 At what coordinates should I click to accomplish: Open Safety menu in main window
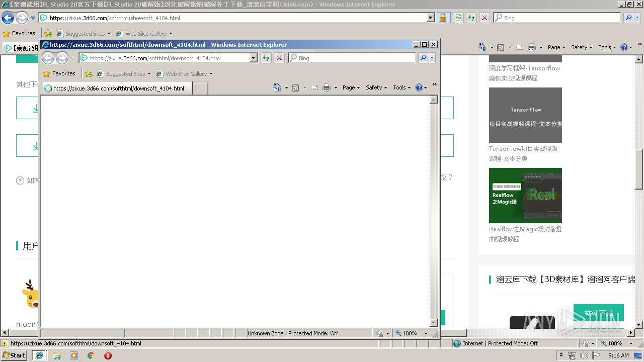click(582, 47)
